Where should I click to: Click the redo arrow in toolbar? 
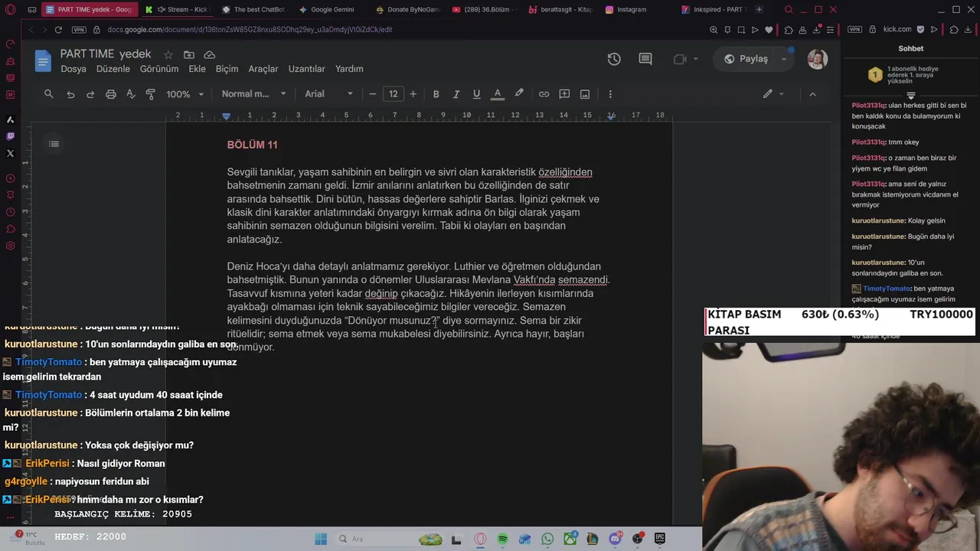90,94
